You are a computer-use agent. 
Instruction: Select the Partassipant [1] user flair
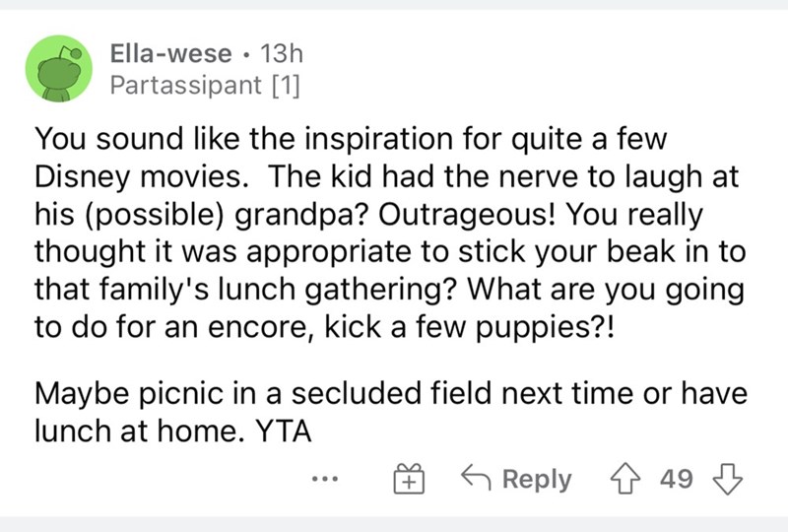pyautogui.click(x=205, y=85)
